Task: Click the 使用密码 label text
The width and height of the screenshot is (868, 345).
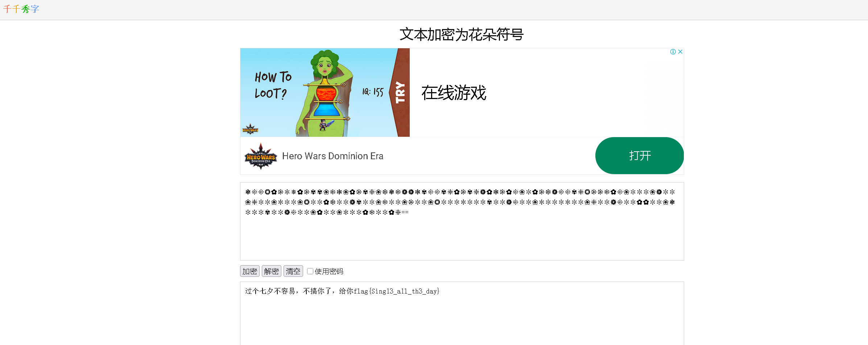Action: 329,271
